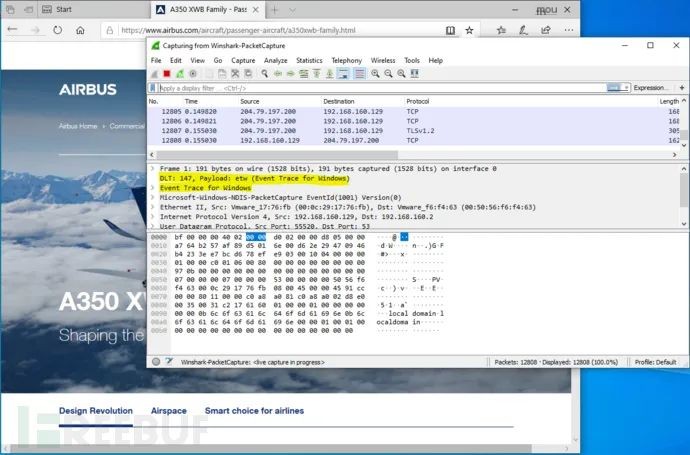Open the Telephony menu

[x=346, y=60]
